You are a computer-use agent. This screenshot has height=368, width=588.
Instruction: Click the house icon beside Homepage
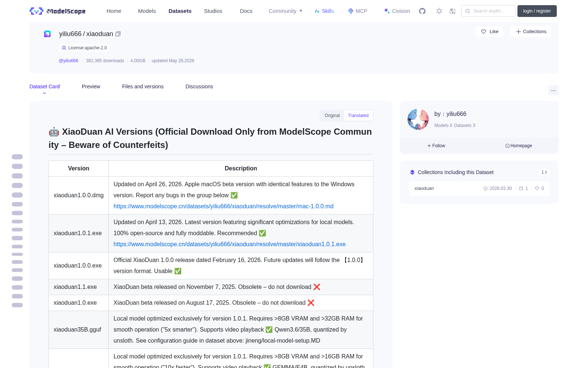[x=508, y=146]
